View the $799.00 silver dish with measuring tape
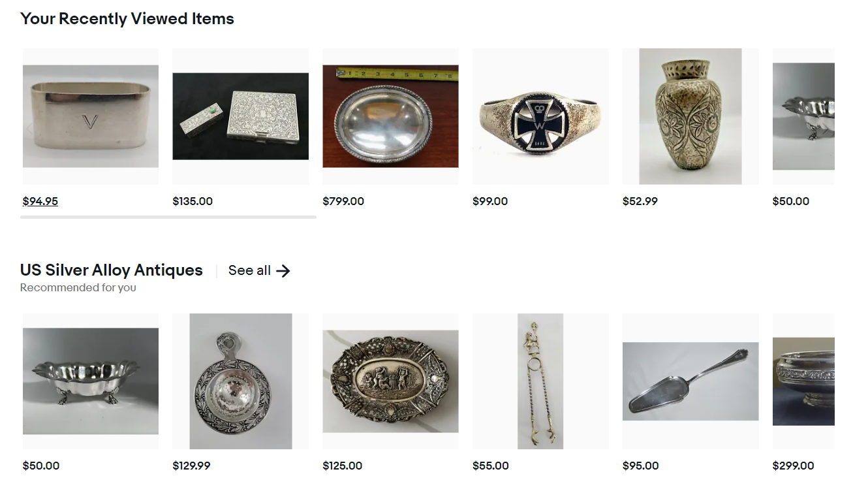The image size is (868, 495). click(390, 116)
